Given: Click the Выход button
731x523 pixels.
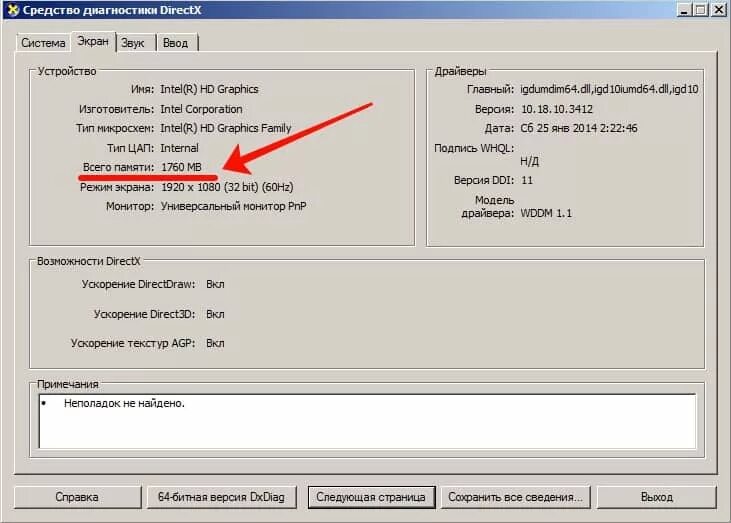Looking at the screenshot, I should click(x=656, y=497).
